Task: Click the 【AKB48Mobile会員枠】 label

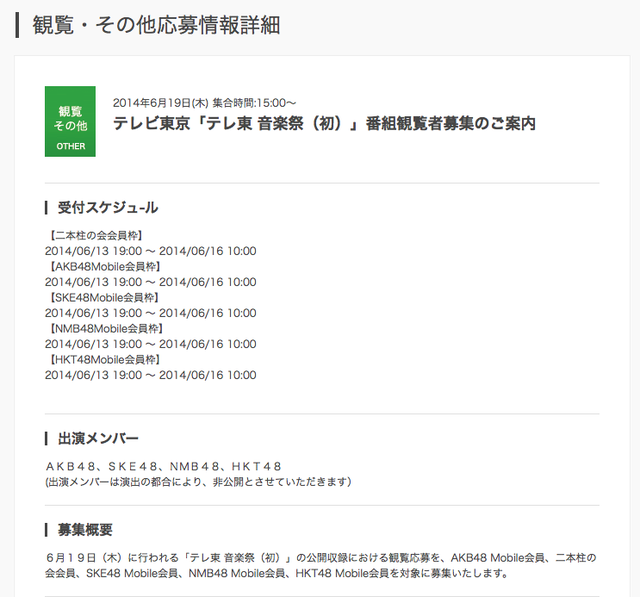Action: pyautogui.click(x=103, y=266)
